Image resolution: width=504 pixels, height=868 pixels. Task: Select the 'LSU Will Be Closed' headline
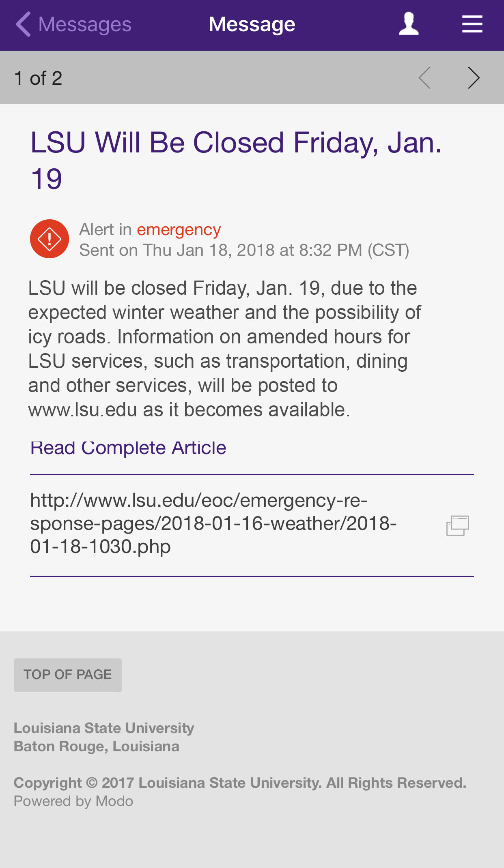point(236,160)
